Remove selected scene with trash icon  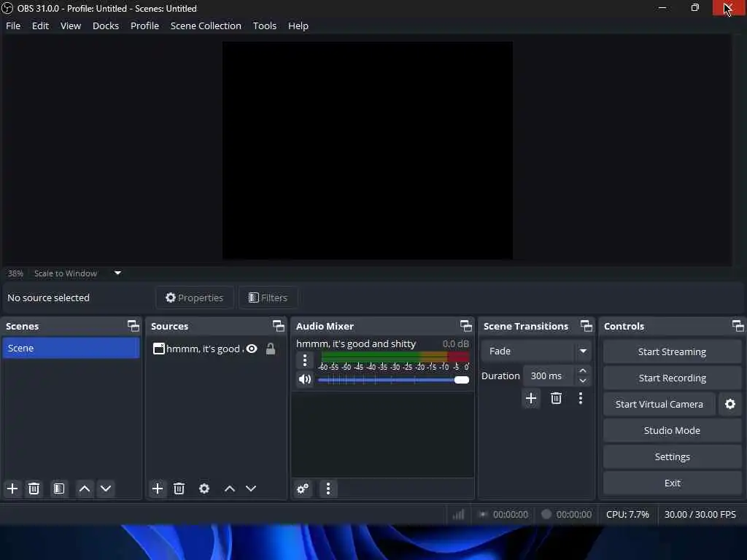(x=34, y=489)
